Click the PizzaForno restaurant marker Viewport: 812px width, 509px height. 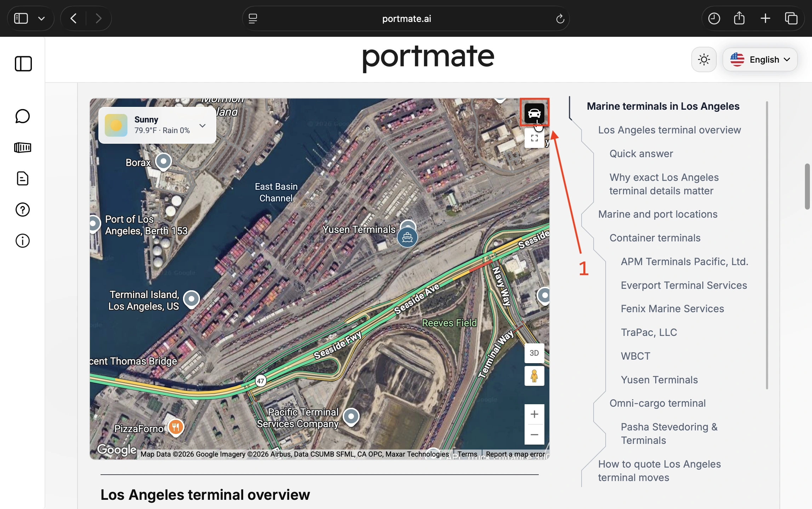(176, 428)
